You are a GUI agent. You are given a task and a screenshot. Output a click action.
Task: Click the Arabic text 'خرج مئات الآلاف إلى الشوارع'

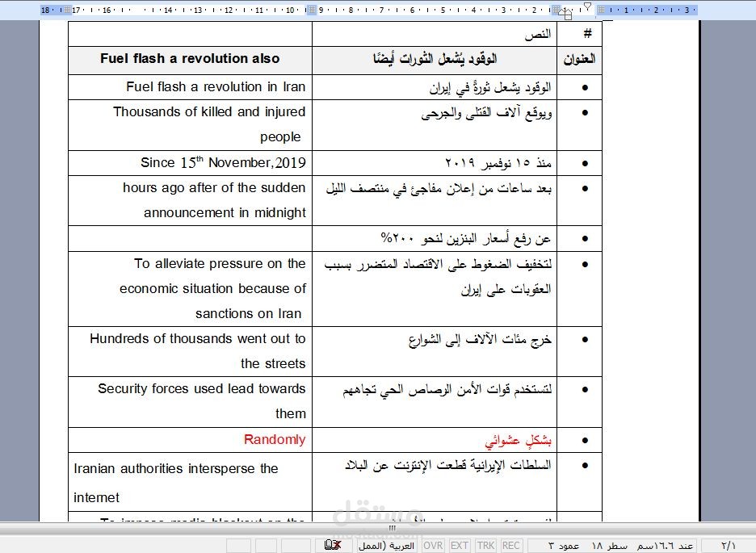click(480, 340)
